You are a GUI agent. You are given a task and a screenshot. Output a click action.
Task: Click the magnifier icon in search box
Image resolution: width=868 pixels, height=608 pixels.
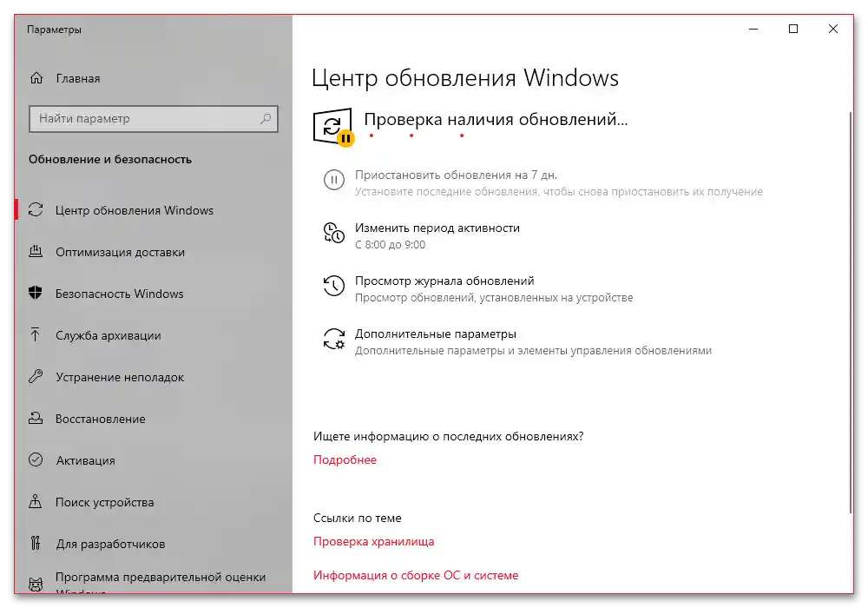tap(266, 118)
